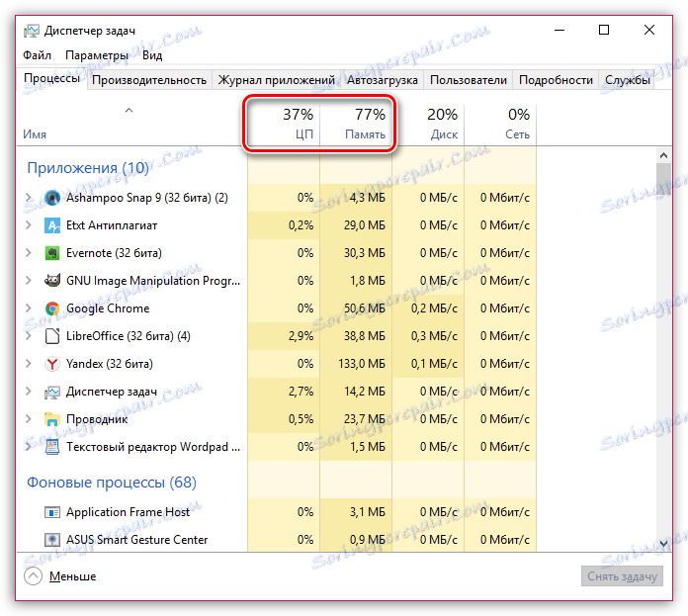Click the ASUS Smart Gesture Center icon

[52, 540]
